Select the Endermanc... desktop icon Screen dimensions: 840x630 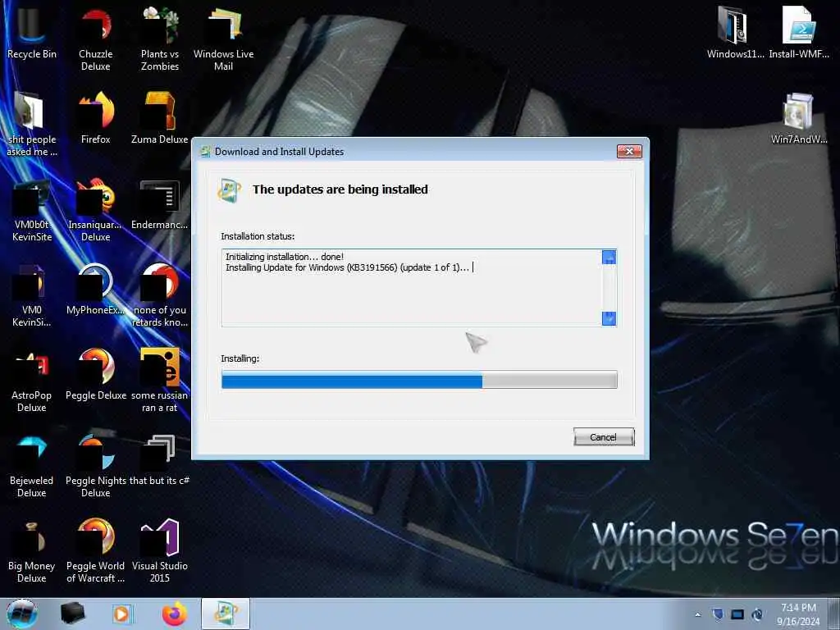pyautogui.click(x=160, y=203)
